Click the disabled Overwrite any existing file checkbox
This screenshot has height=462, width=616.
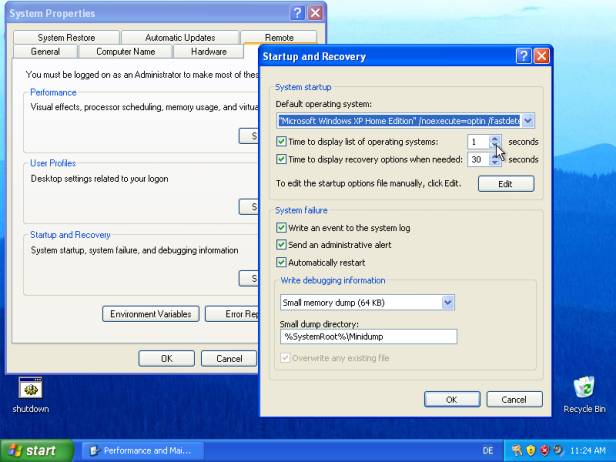(285, 358)
